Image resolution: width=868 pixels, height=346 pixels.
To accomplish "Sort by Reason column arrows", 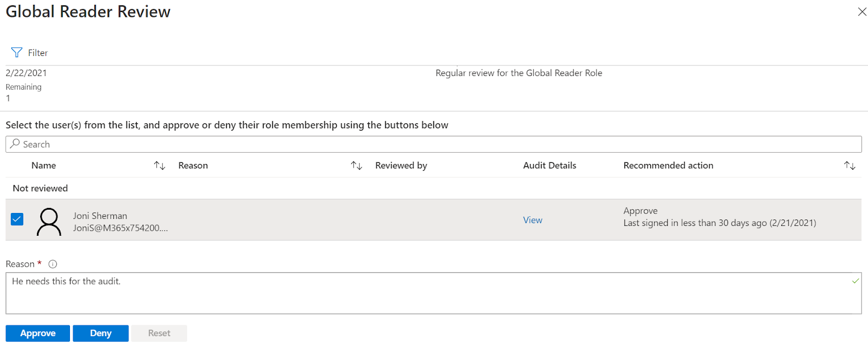I will pos(356,166).
